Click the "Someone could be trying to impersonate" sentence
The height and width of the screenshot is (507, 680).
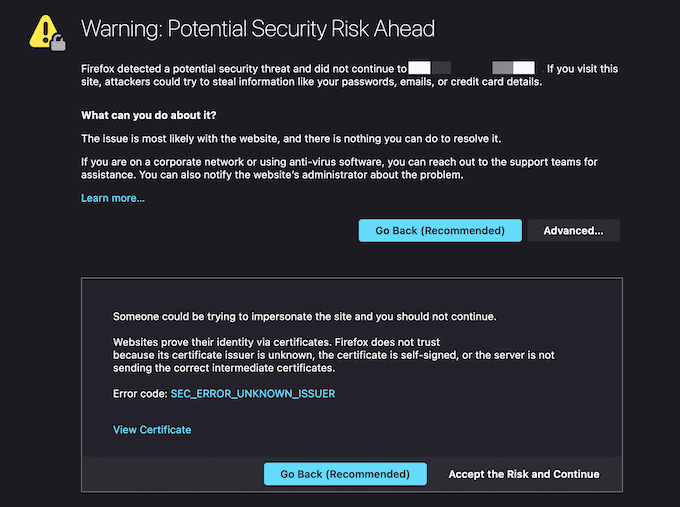coord(305,317)
